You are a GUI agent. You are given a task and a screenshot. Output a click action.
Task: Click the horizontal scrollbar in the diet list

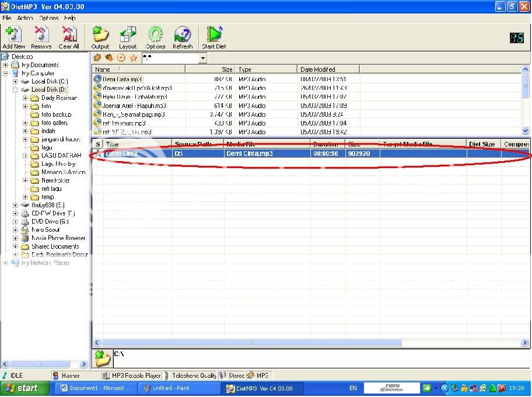pos(251,343)
